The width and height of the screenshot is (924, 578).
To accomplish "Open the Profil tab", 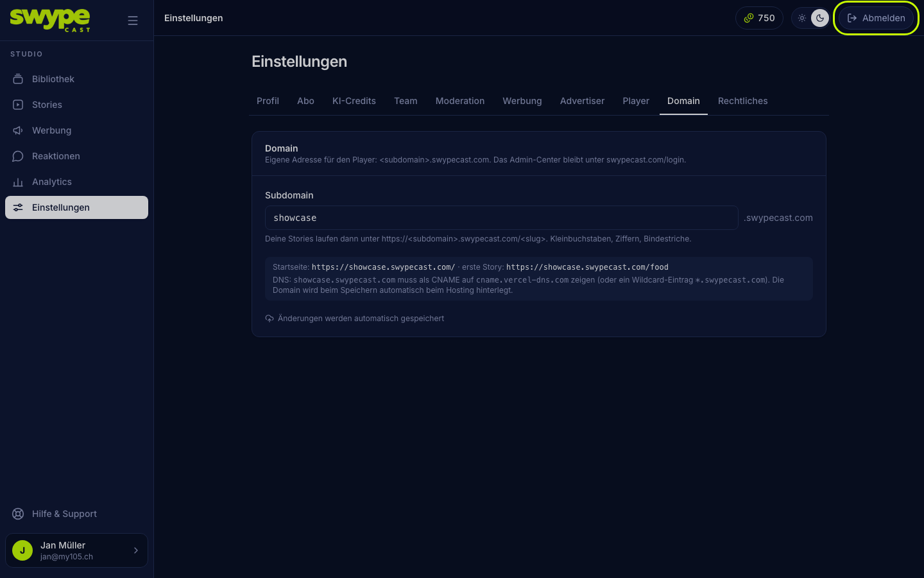I will point(268,101).
